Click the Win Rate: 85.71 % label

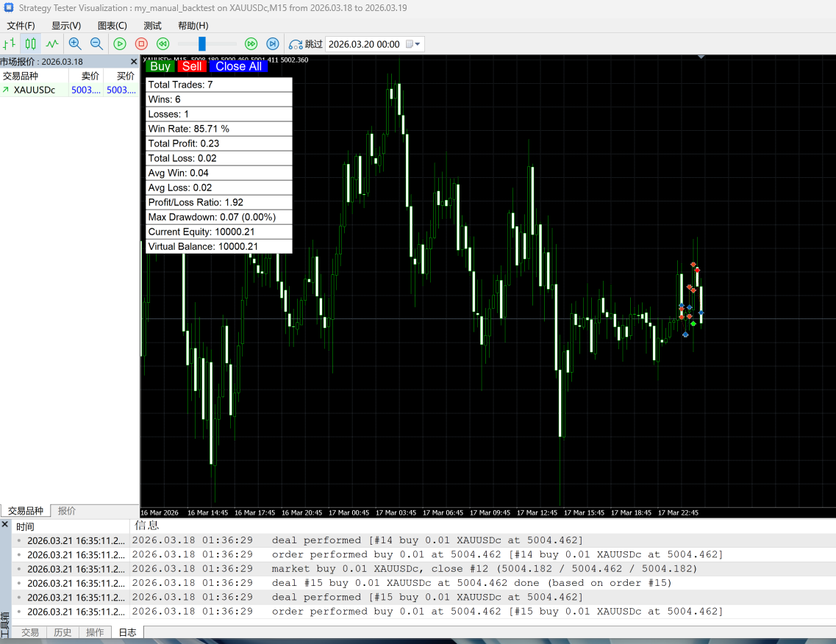point(218,129)
